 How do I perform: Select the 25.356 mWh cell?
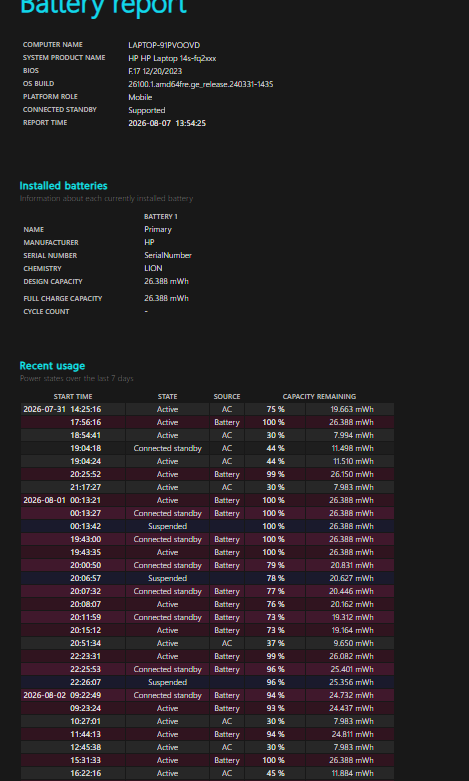tap(352, 682)
